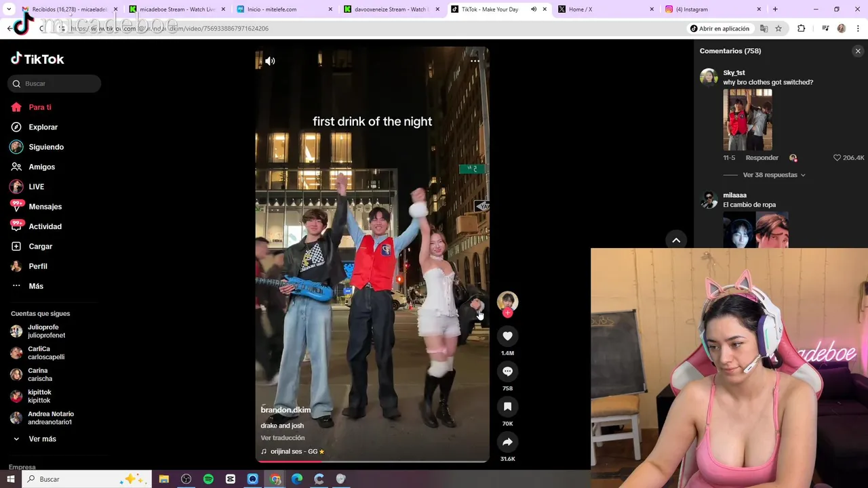868x488 pixels.
Task: Close the Comentarios panel
Action: (x=858, y=51)
